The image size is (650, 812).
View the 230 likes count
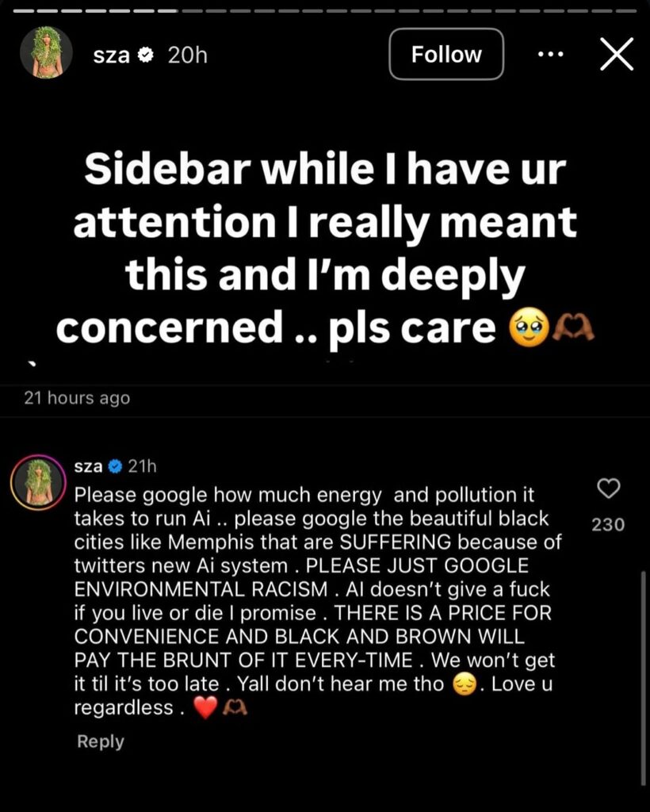608,524
